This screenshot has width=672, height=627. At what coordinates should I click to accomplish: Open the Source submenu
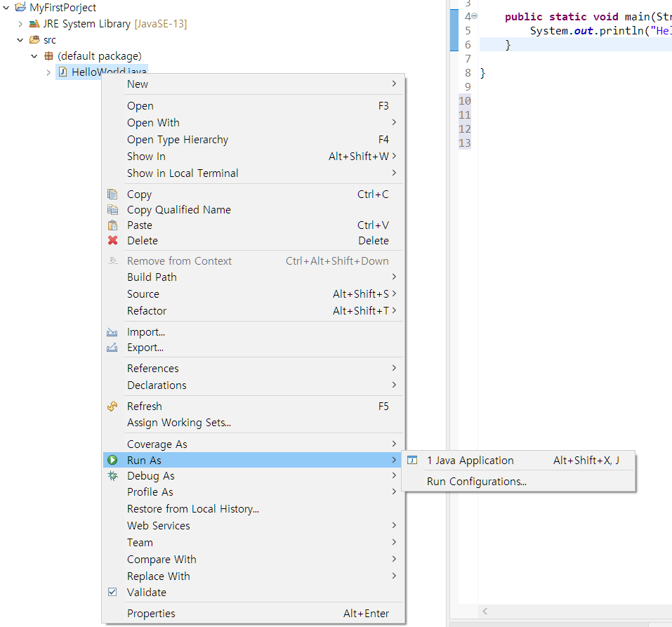[253, 293]
